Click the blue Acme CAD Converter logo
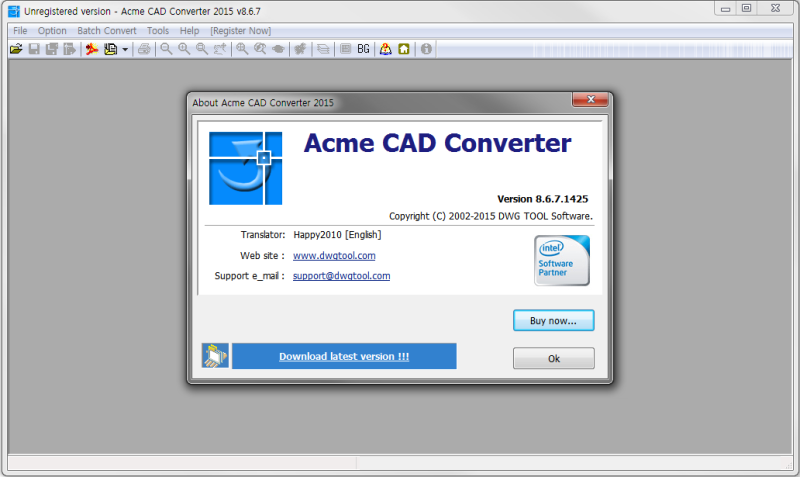800x477 pixels. (x=245, y=168)
